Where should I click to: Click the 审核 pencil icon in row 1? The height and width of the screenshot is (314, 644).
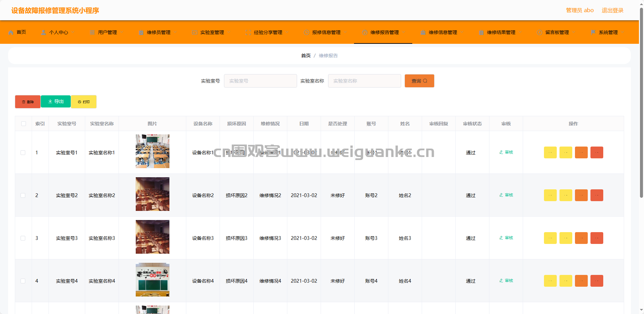click(x=501, y=152)
